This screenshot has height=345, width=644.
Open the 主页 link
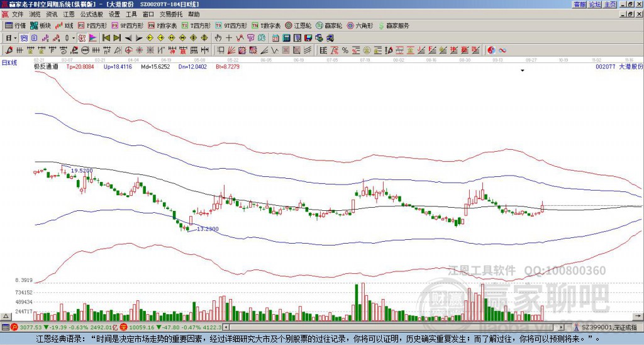click(x=610, y=4)
